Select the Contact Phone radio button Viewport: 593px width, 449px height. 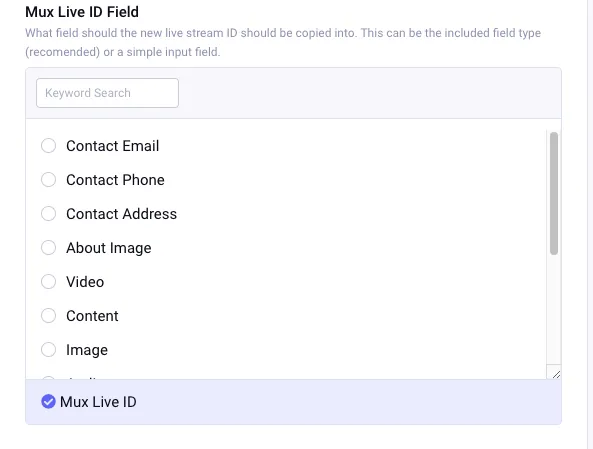[48, 180]
